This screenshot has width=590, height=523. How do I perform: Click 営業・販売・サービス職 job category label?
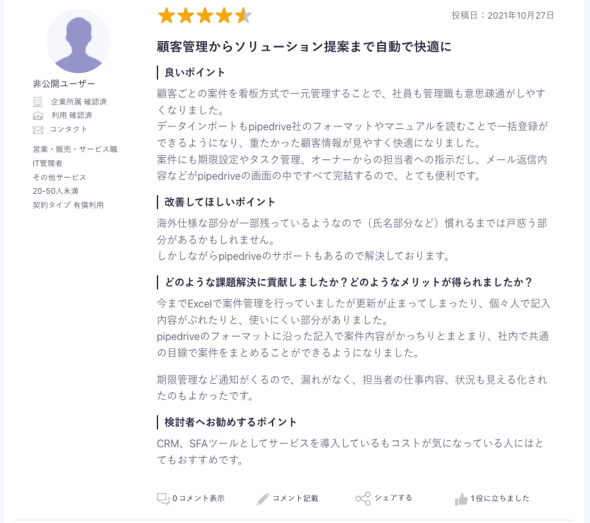(x=75, y=149)
